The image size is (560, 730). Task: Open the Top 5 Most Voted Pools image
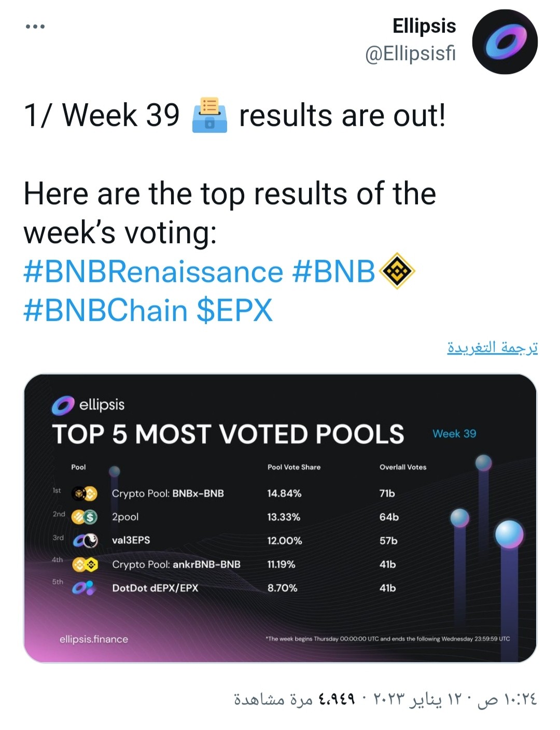(280, 518)
